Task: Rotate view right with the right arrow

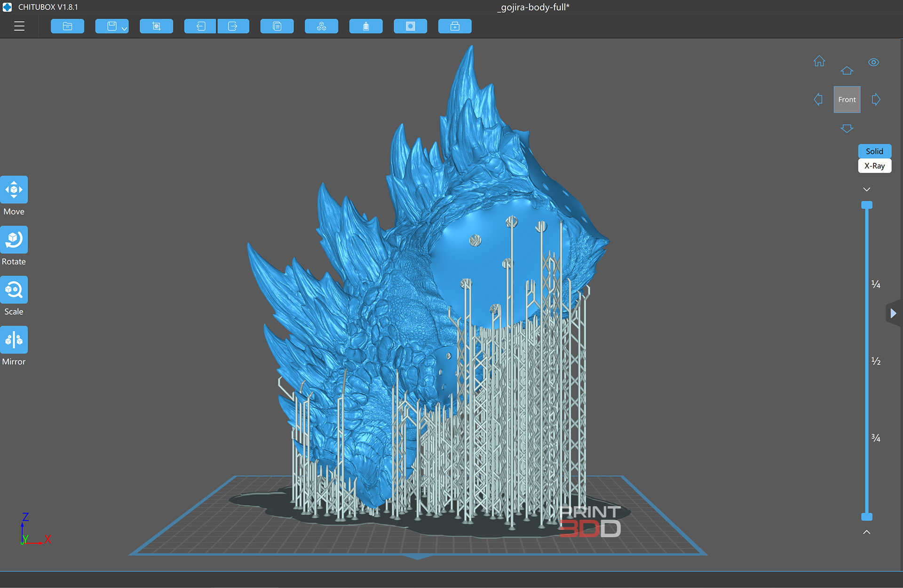Action: 876,99
